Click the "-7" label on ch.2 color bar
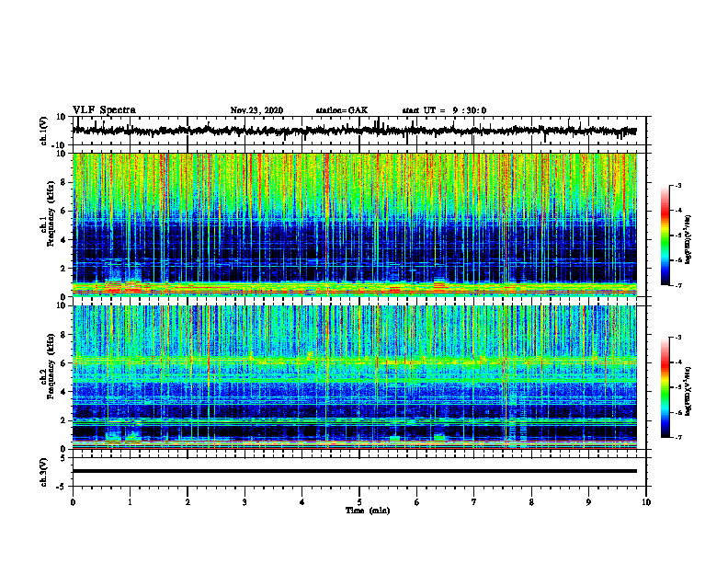The height and width of the screenshot is (563, 728). (678, 437)
